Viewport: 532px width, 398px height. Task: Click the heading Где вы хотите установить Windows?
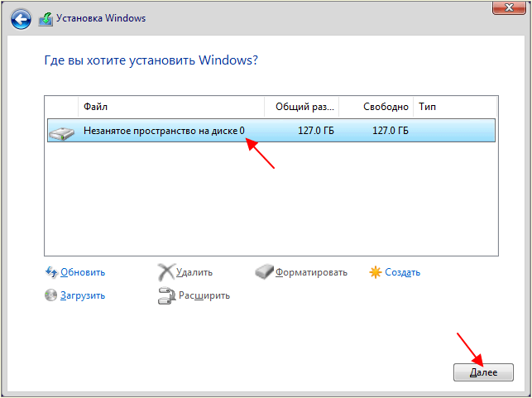click(151, 60)
